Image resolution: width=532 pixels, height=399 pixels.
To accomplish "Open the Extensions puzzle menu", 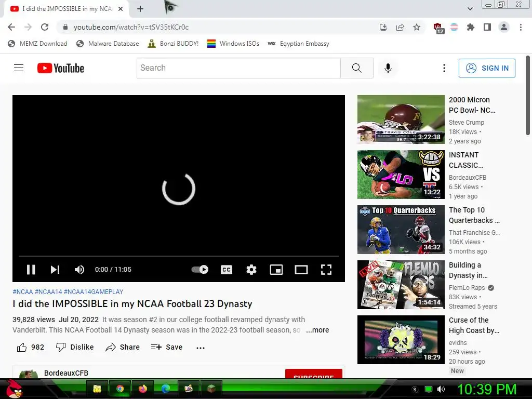I will pyautogui.click(x=471, y=27).
